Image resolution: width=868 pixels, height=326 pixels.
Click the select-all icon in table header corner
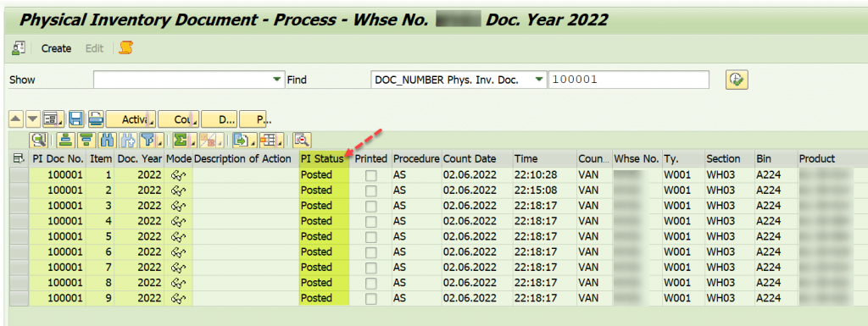click(x=19, y=159)
